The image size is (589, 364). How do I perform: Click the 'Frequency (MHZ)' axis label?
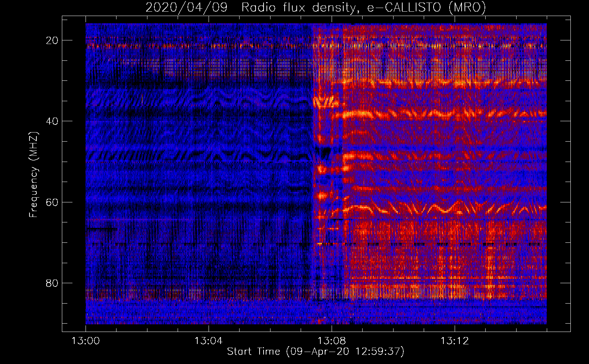pyautogui.click(x=33, y=175)
